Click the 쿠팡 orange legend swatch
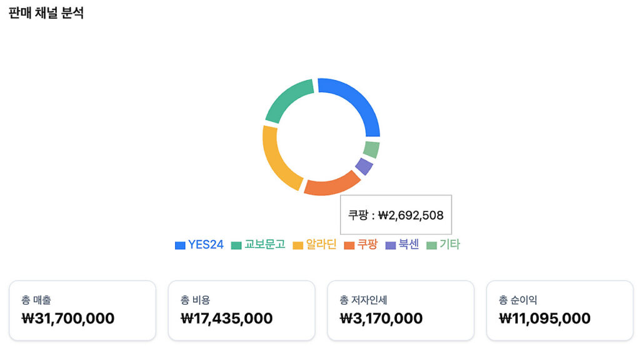This screenshot has height=356, width=644. pos(350,245)
